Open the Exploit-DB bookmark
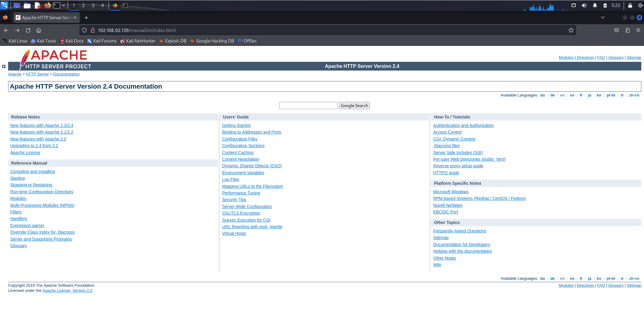Viewport: 644px width, 309px height. (173, 41)
